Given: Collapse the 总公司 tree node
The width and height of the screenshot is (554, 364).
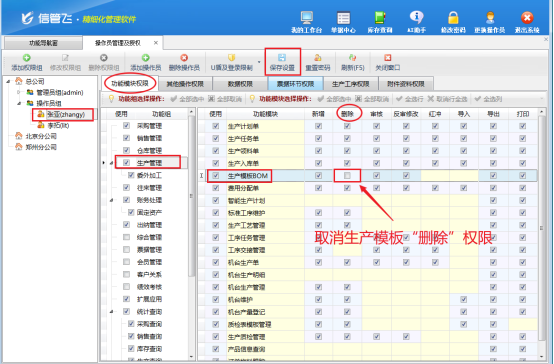Looking at the screenshot, I should pos(8,82).
